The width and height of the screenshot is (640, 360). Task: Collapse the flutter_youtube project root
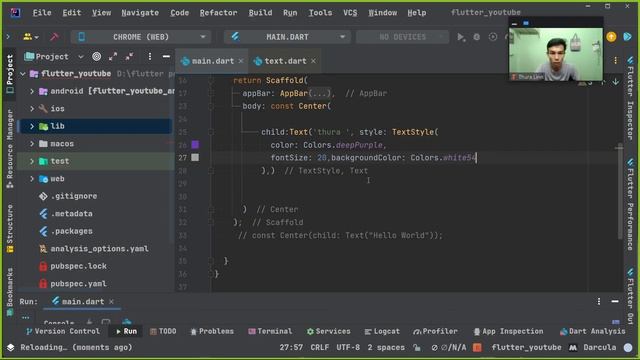(23, 74)
